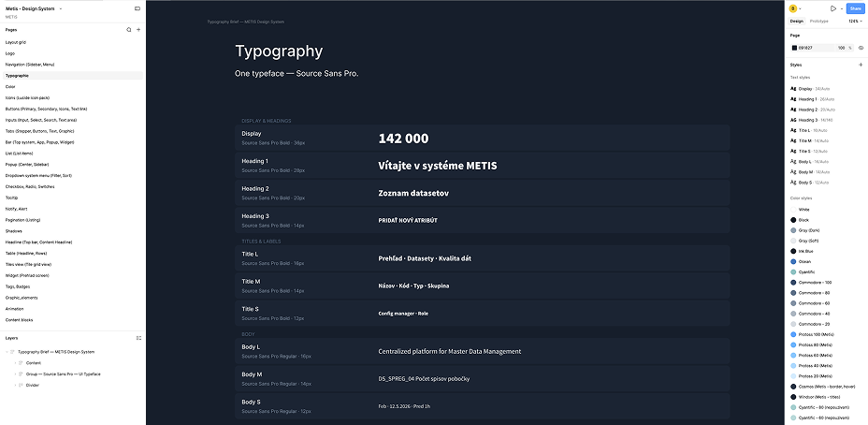Image resolution: width=868 pixels, height=425 pixels.
Task: Click the Ag icon for Title S style
Action: click(793, 152)
